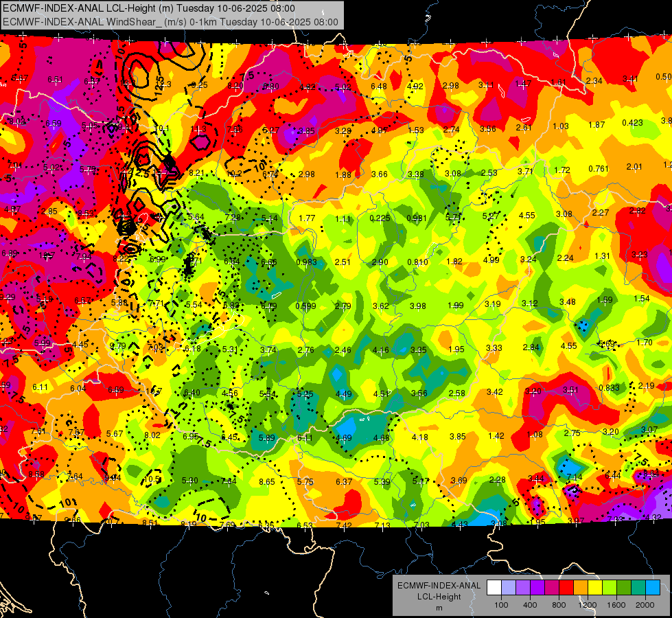Click the dark green legend swatch
672x618 pixels.
click(x=623, y=588)
